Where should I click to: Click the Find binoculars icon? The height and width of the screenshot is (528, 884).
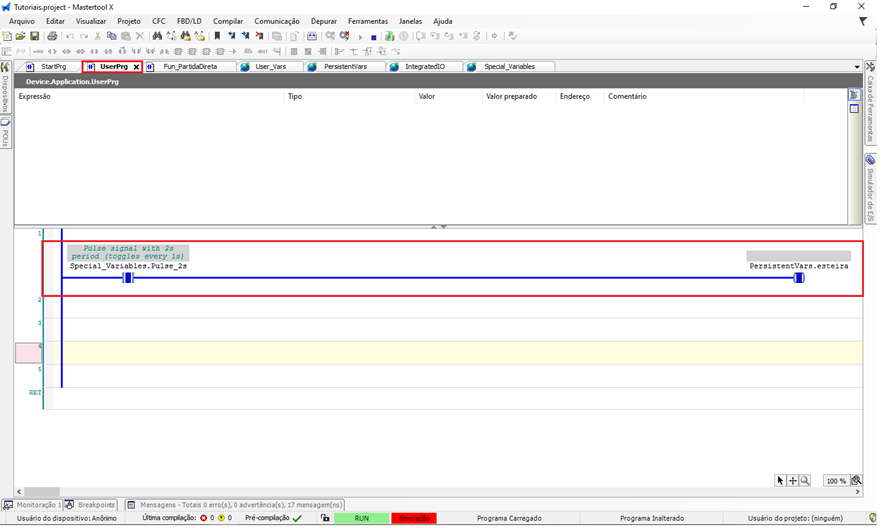coord(157,36)
